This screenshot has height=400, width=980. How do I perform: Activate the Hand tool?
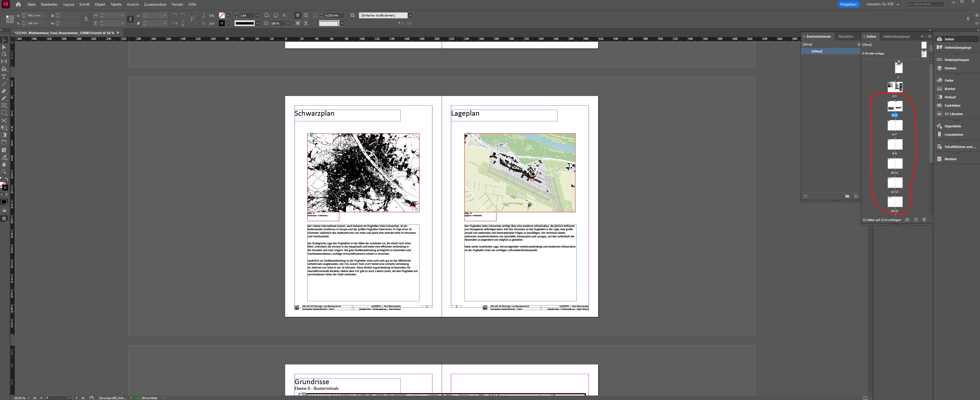click(4, 164)
